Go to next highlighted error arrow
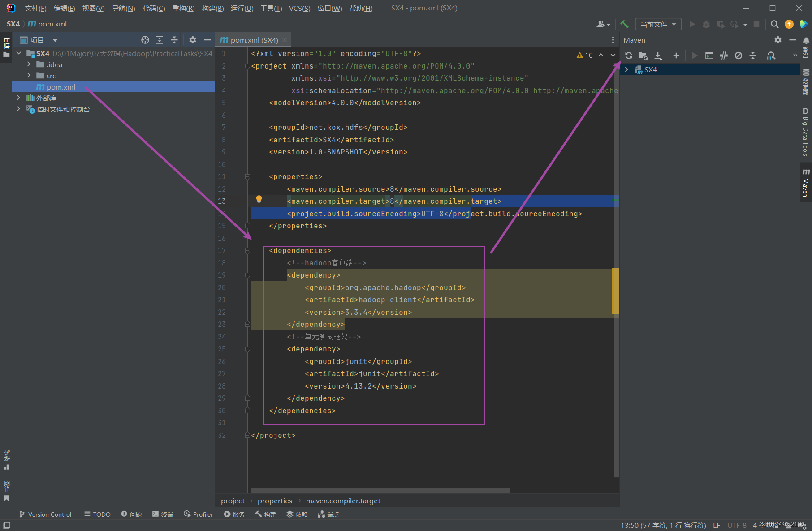The width and height of the screenshot is (812, 531). coord(613,55)
